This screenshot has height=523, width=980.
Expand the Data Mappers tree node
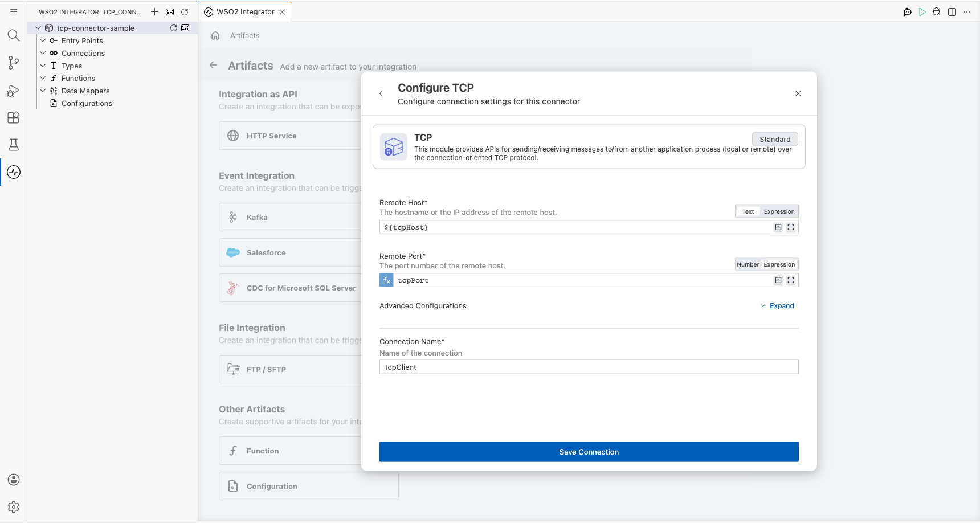coord(43,91)
